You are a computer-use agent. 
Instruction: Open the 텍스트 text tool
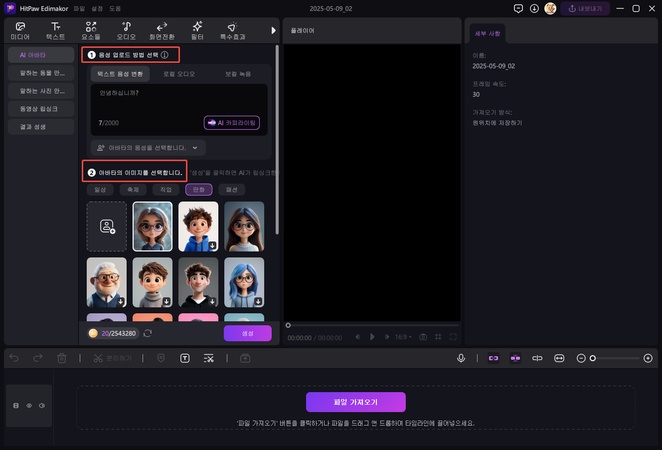[55, 31]
